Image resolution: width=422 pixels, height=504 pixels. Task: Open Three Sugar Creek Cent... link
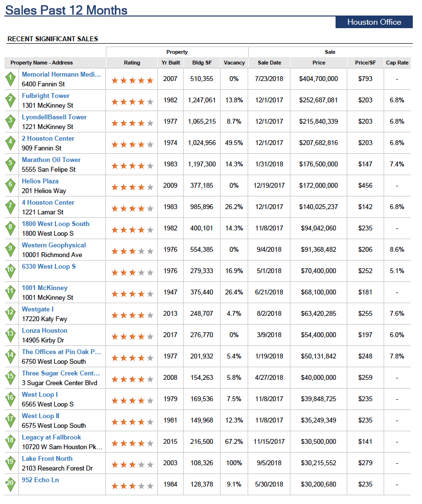pyautogui.click(x=61, y=373)
